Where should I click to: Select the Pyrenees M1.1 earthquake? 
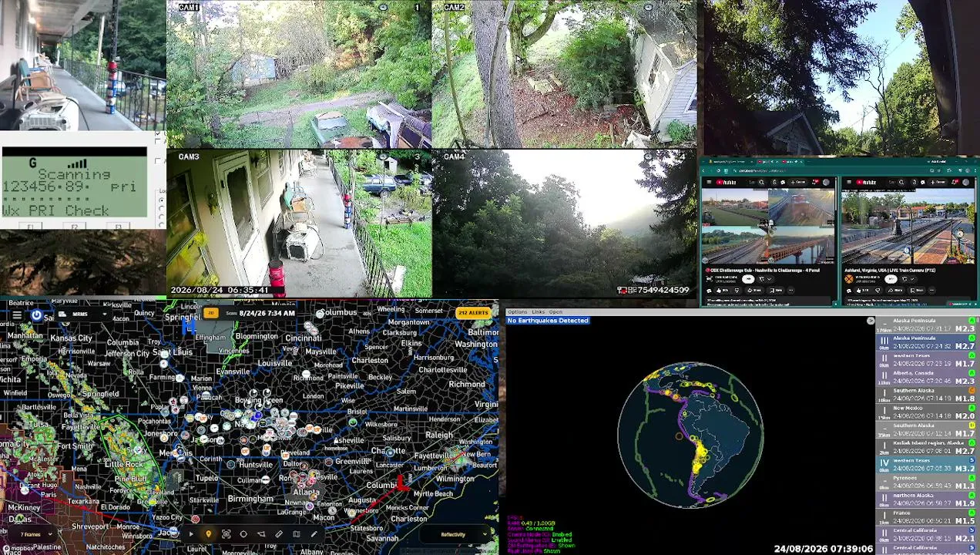[x=926, y=482]
